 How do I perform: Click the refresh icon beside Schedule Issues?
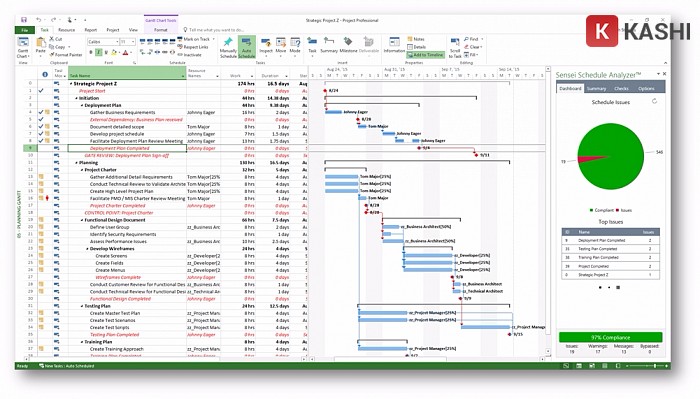(654, 101)
